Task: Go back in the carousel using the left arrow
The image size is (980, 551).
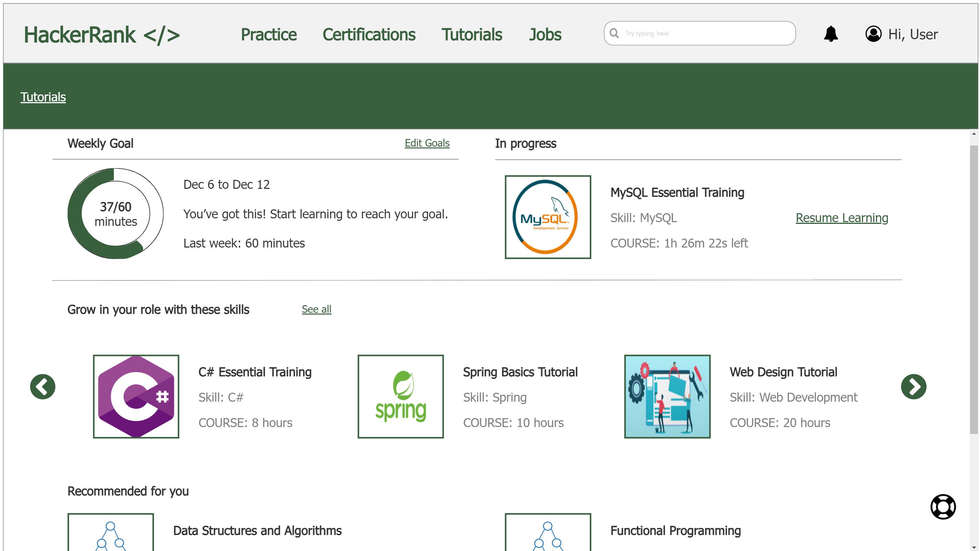Action: pos(42,386)
